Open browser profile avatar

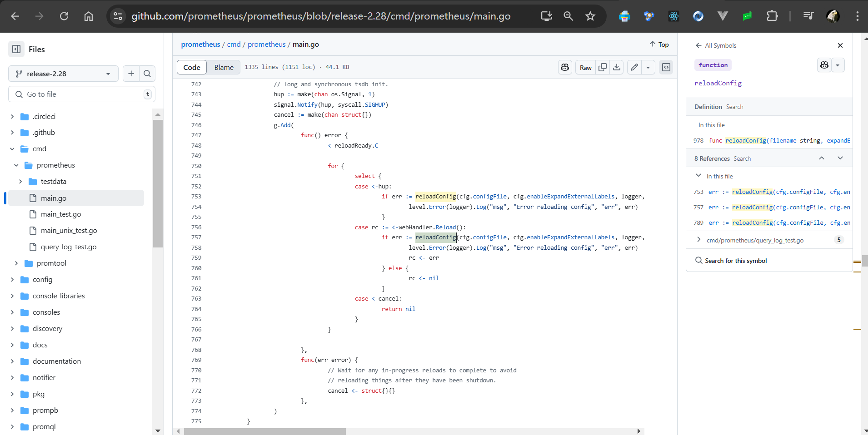click(833, 16)
